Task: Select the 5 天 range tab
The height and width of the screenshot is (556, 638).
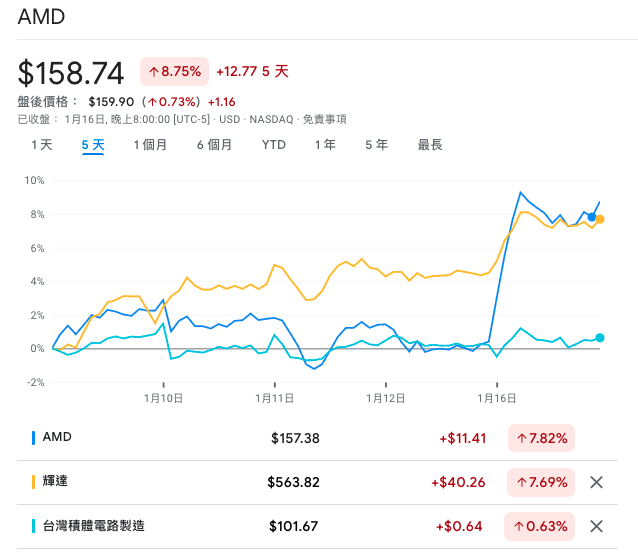Action: pyautogui.click(x=93, y=144)
